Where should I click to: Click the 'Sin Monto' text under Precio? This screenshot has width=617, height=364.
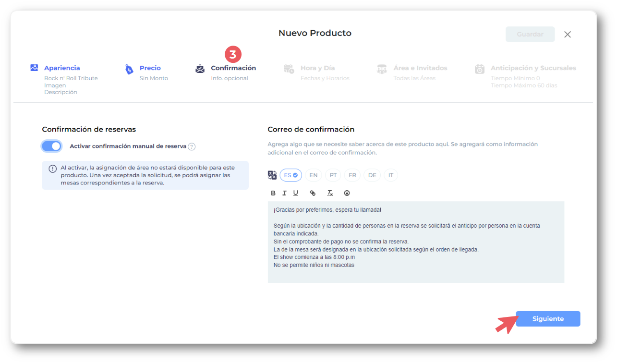click(x=154, y=78)
